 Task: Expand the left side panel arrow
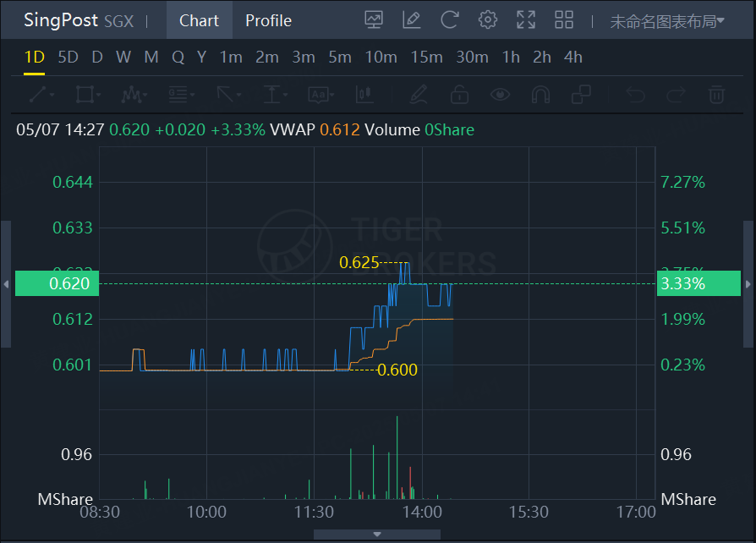[x=6, y=284]
